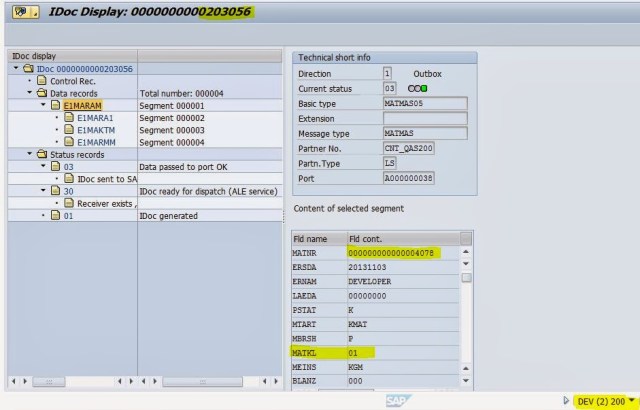Click the Control Rec. document icon
Screen dimensions: 640x410
click(42, 81)
